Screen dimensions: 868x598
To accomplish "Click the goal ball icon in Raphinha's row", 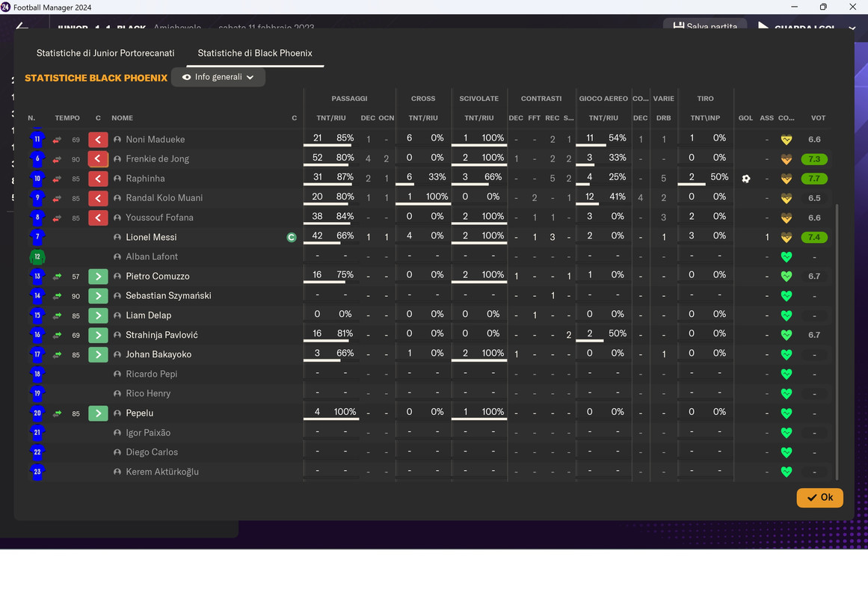I will [745, 179].
